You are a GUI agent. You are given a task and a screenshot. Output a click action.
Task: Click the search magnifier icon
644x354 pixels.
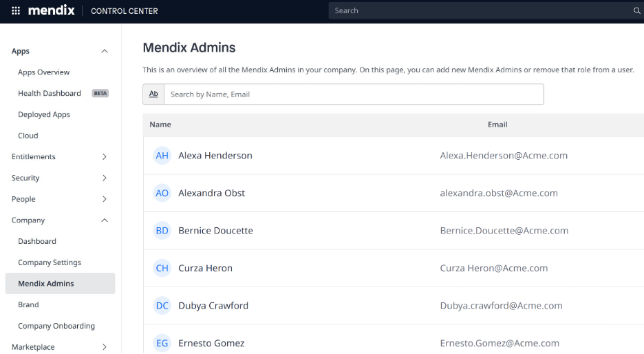point(636,11)
